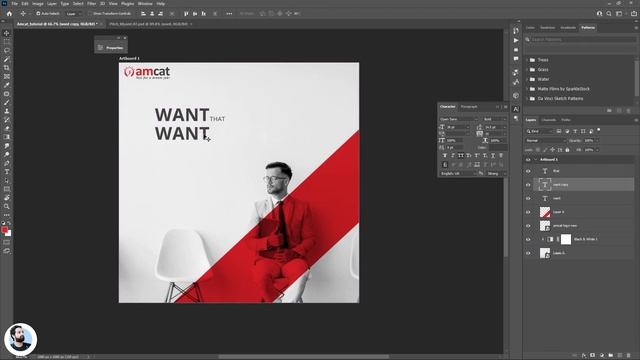This screenshot has width=640, height=360.
Task: Click Align top edges icon
Action: pyautogui.click(x=186, y=13)
